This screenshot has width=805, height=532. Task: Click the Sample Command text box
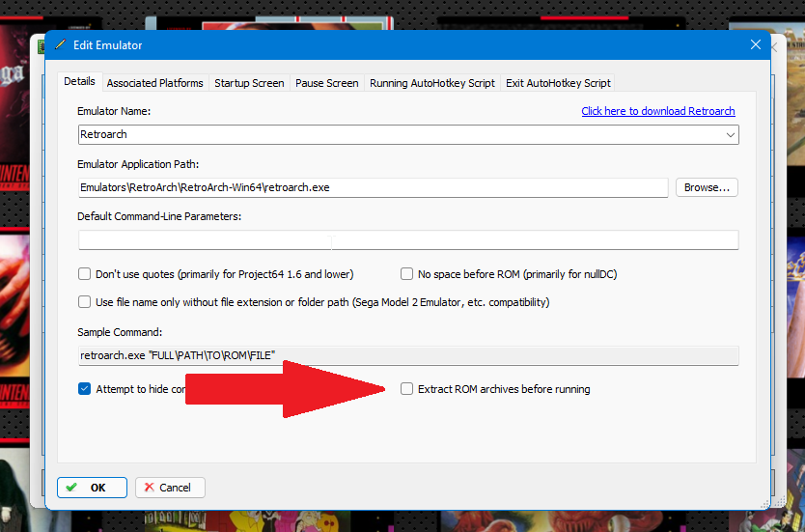tap(408, 355)
